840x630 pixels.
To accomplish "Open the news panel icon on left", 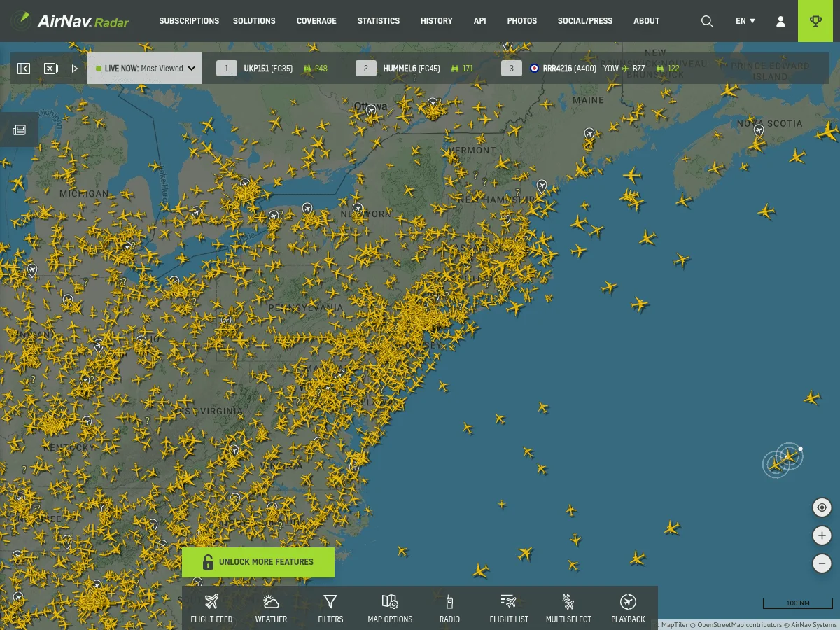I will pos(20,129).
